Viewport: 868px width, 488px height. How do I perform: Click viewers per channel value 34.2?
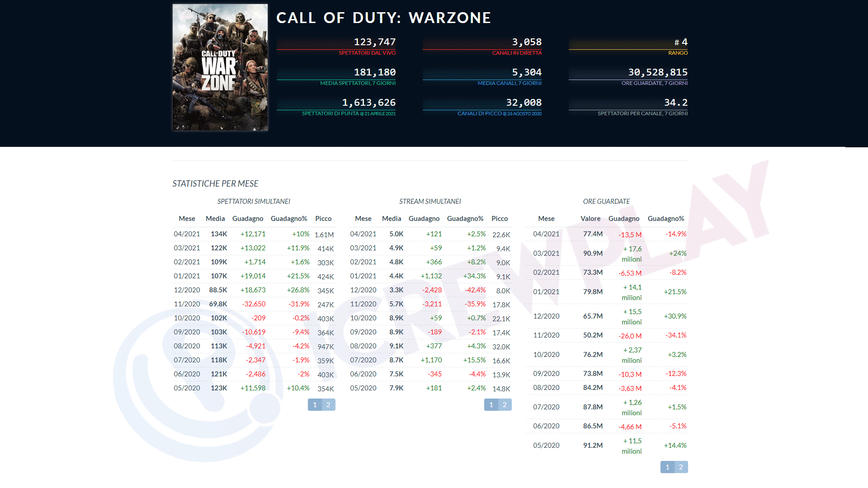[676, 103]
